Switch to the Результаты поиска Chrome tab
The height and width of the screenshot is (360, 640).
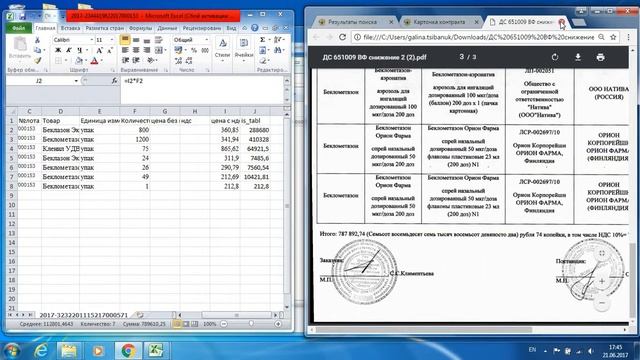click(352, 22)
